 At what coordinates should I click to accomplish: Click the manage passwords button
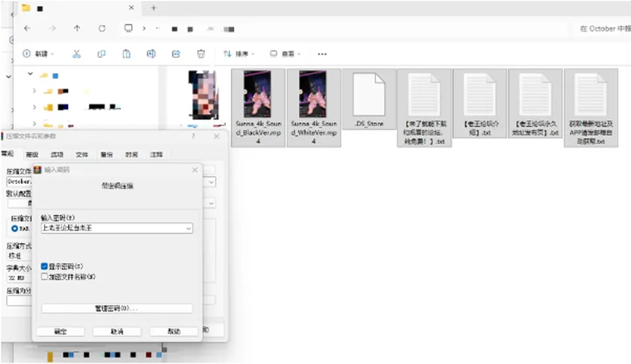pyautogui.click(x=117, y=309)
